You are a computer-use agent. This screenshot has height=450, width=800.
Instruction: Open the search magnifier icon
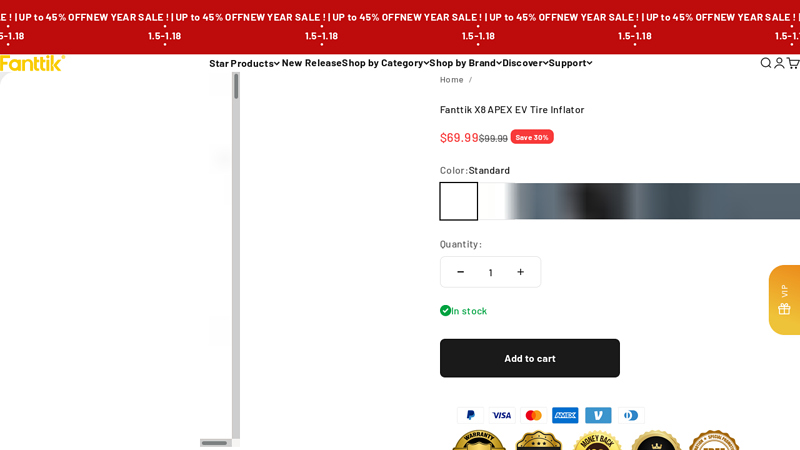point(765,63)
